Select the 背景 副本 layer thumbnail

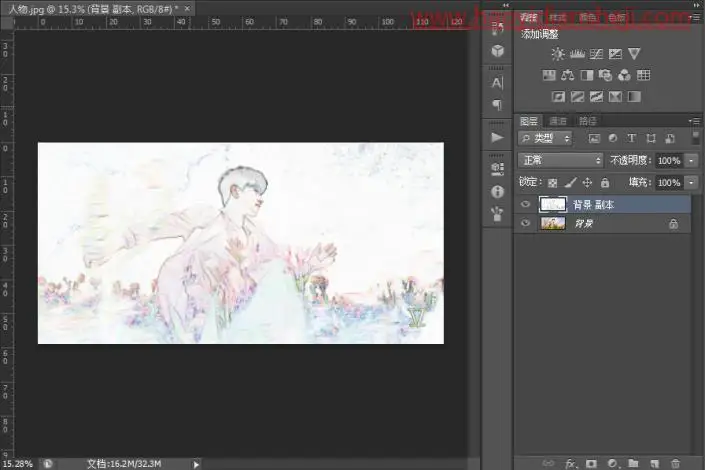pos(552,205)
